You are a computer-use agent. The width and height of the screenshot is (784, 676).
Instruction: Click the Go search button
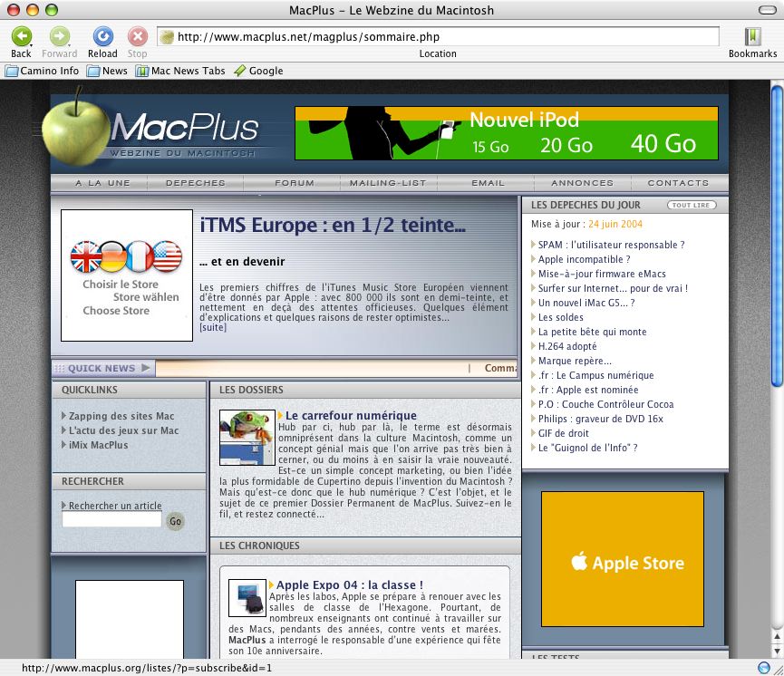coord(175,521)
